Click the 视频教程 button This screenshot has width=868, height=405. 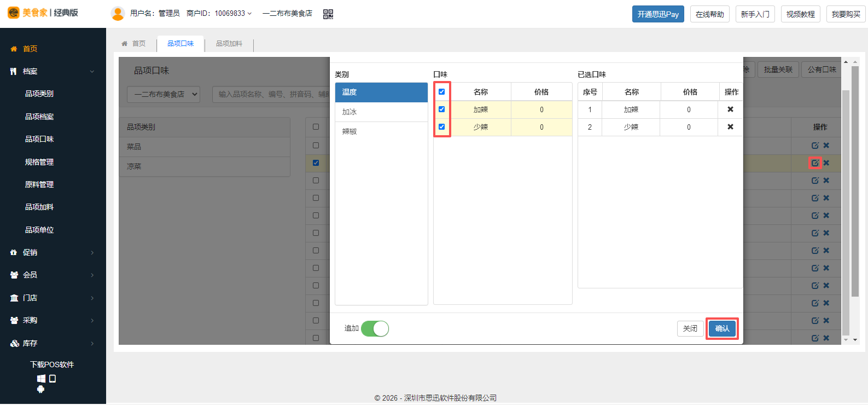pos(801,14)
